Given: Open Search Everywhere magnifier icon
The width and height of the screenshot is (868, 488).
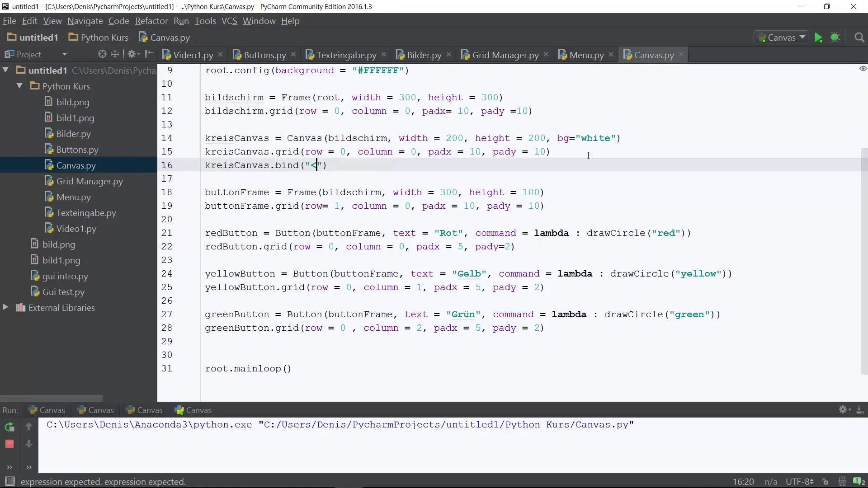Looking at the screenshot, I should [859, 38].
